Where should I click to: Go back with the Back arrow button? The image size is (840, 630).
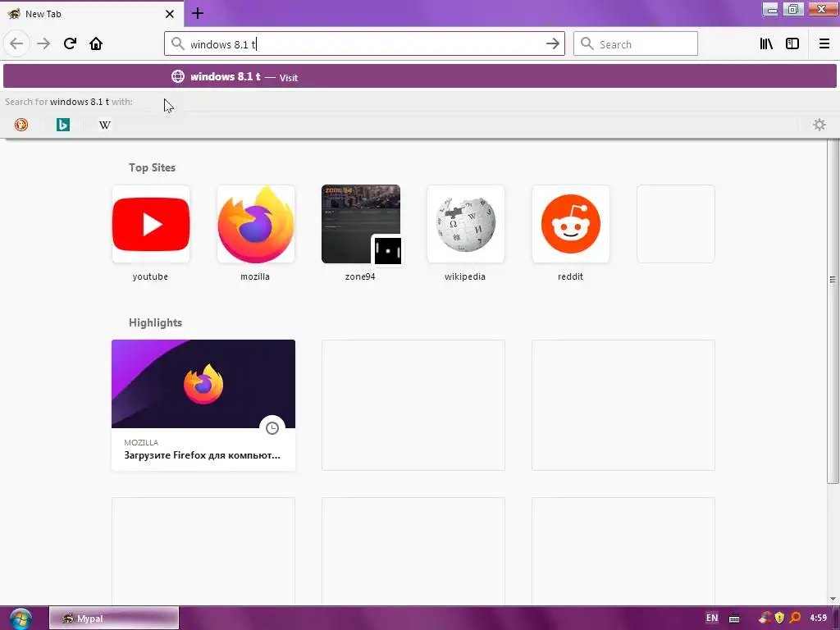click(16, 43)
